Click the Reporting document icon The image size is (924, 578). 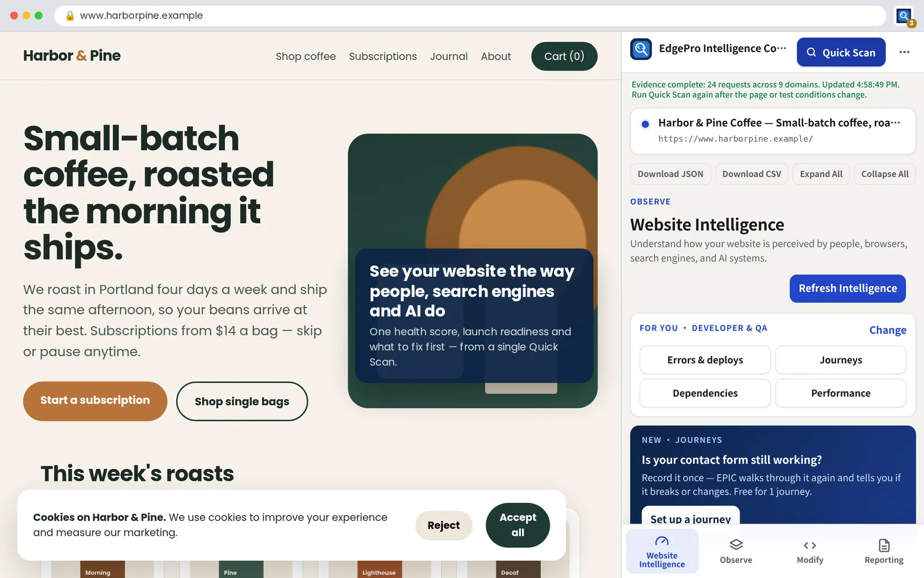point(884,545)
